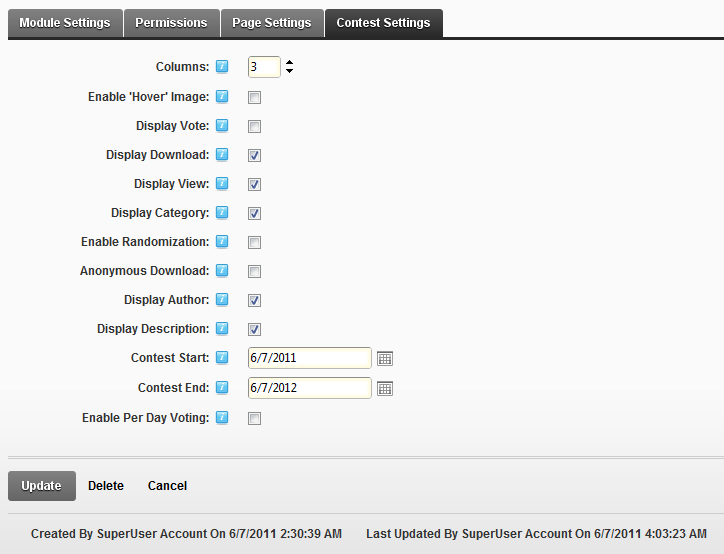This screenshot has height=554, width=724.
Task: Click the help icon beside Display Author
Action: point(222,300)
